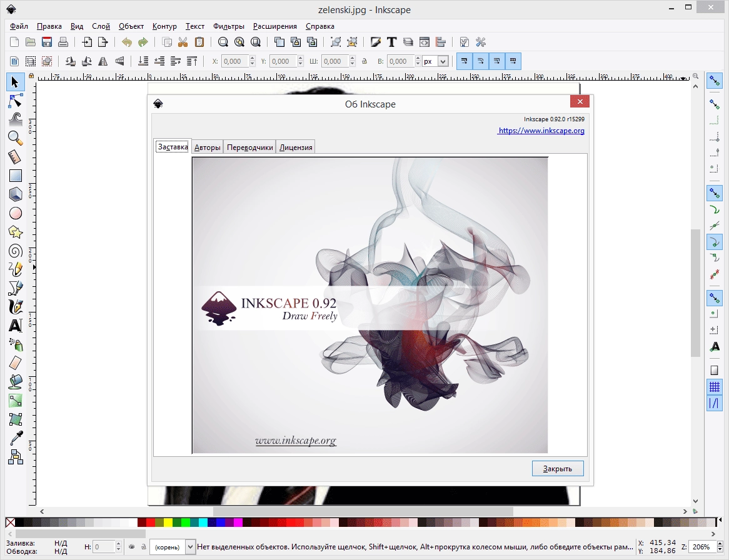Viewport: 729px width, 560px height.
Task: Select the Ellipse tool
Action: pos(16,213)
